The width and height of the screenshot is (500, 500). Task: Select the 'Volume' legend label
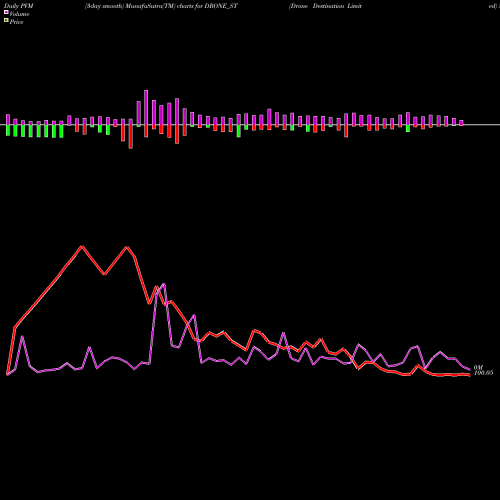[19, 14]
